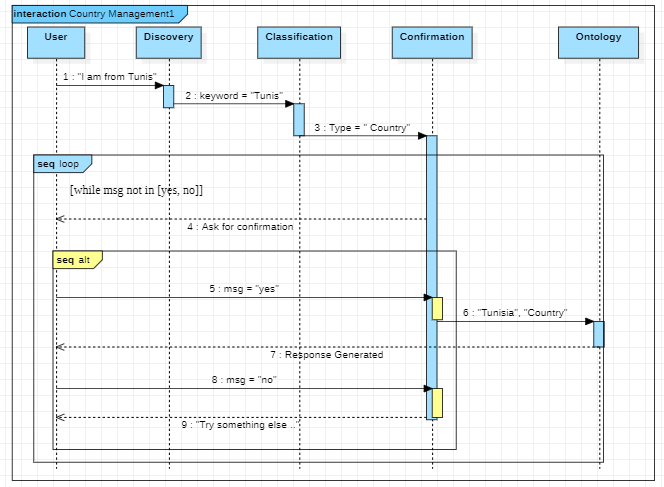Select message 5 msg = "yes"
Image resolution: width=664 pixels, height=487 pixels.
[244, 289]
